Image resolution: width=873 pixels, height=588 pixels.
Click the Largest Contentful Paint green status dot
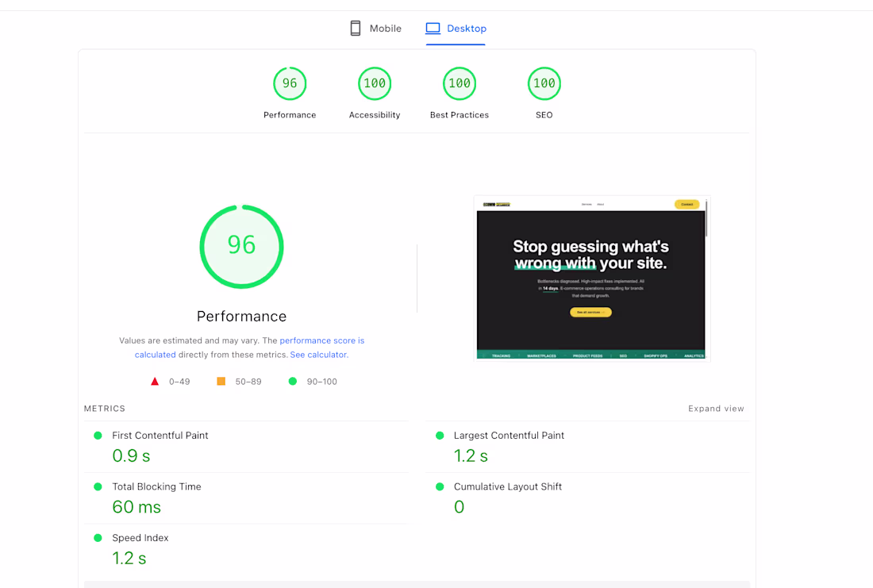pos(440,436)
